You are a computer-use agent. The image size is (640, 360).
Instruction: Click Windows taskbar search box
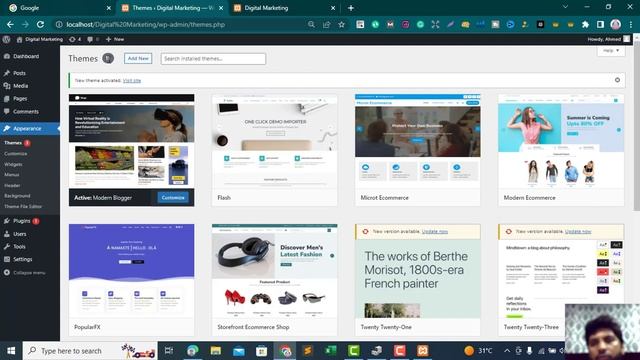click(x=90, y=351)
